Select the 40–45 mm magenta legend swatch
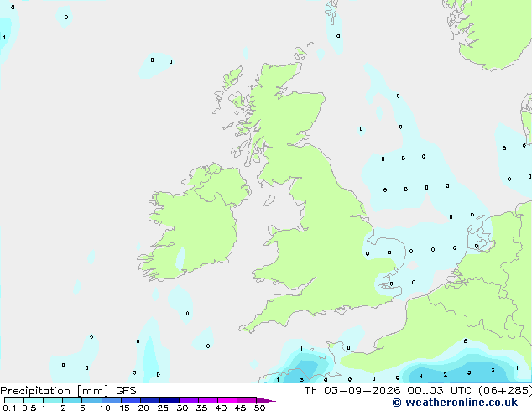 point(227,400)
